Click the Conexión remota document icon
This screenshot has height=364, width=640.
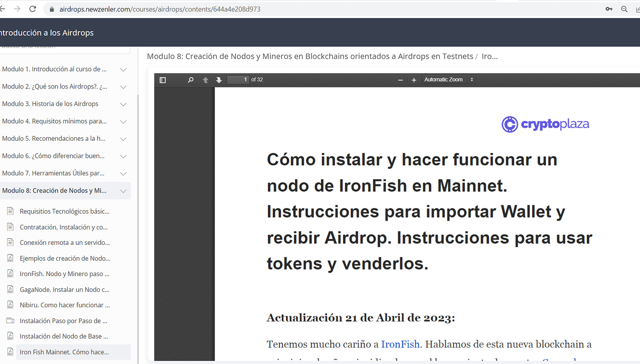coord(11,243)
